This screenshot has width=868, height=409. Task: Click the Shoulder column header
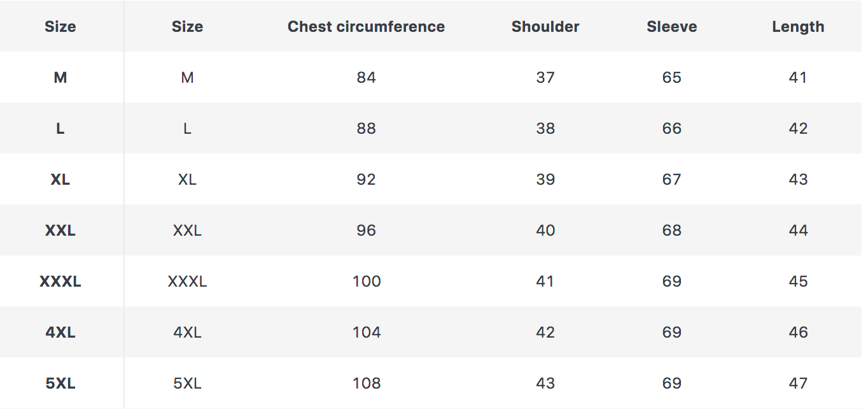click(545, 27)
